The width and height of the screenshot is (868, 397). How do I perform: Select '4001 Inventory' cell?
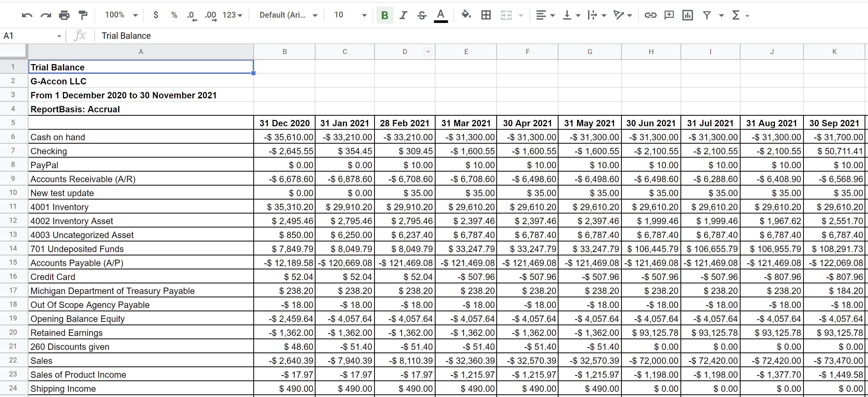141,207
